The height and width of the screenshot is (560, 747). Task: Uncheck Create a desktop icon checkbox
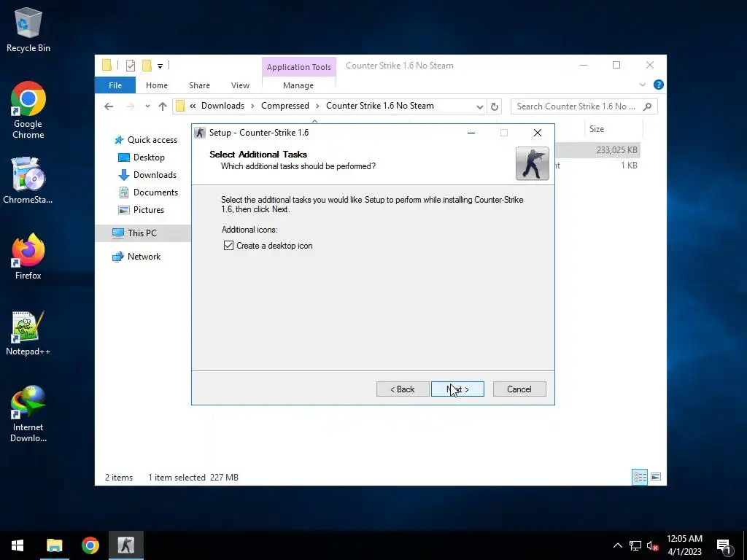point(228,246)
